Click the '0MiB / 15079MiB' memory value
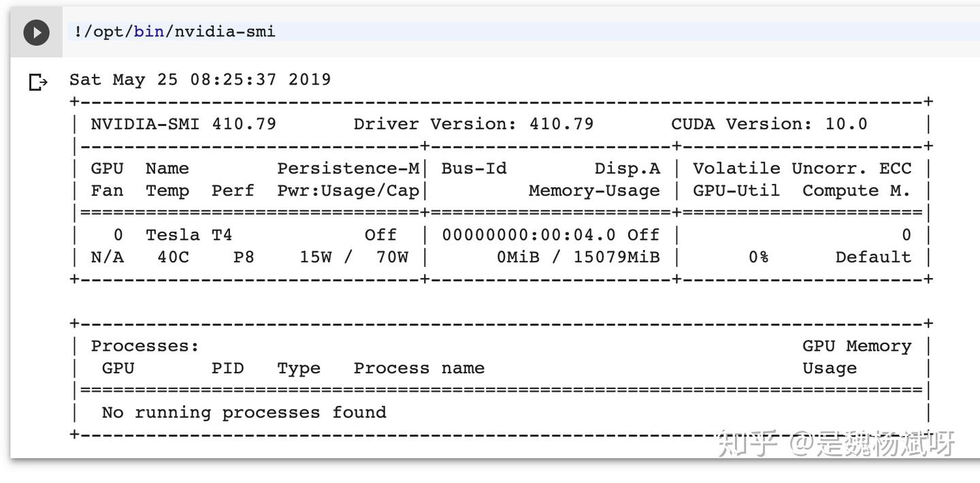Viewport: 980px width, 483px height. pyautogui.click(x=578, y=257)
